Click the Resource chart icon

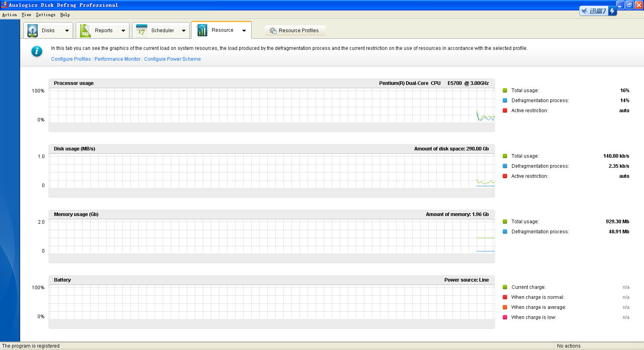202,30
